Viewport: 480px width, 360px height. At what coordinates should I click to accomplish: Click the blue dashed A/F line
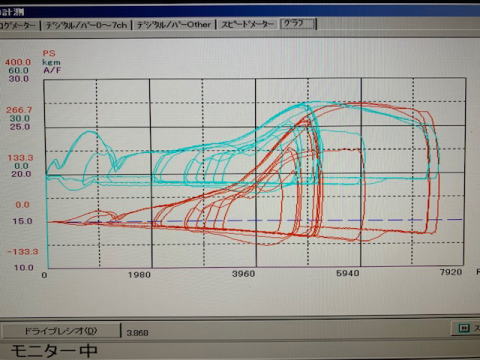tap(255, 221)
